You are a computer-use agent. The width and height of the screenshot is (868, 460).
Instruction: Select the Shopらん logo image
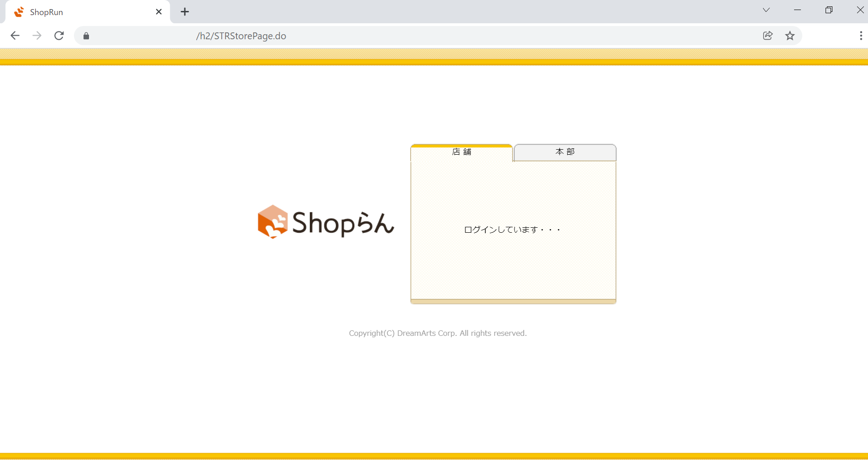pos(326,222)
